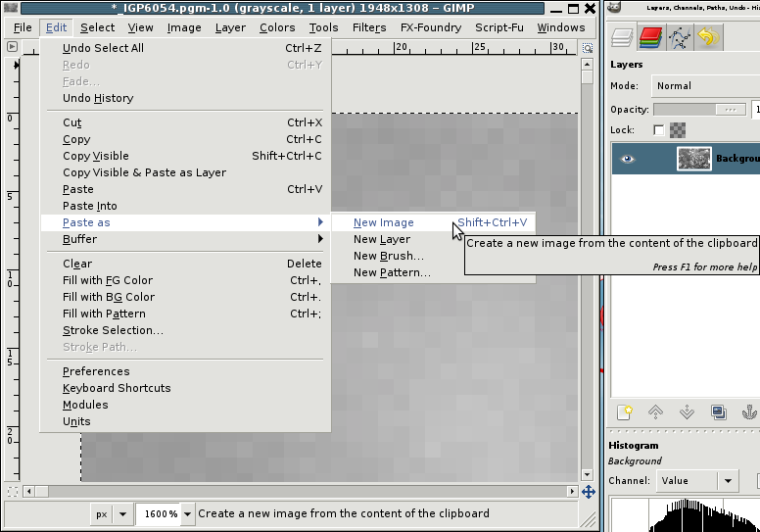Screen dimensions: 760x532
Task: Select Copy Visible
Action: point(186,156)
